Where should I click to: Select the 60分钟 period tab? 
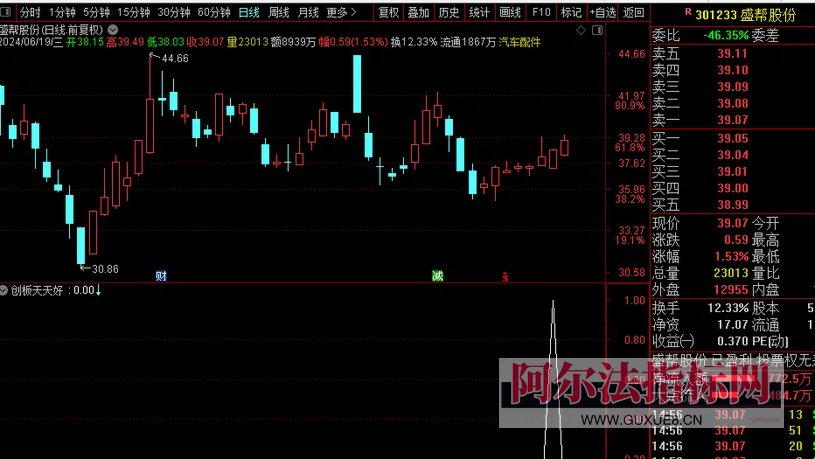[x=214, y=12]
